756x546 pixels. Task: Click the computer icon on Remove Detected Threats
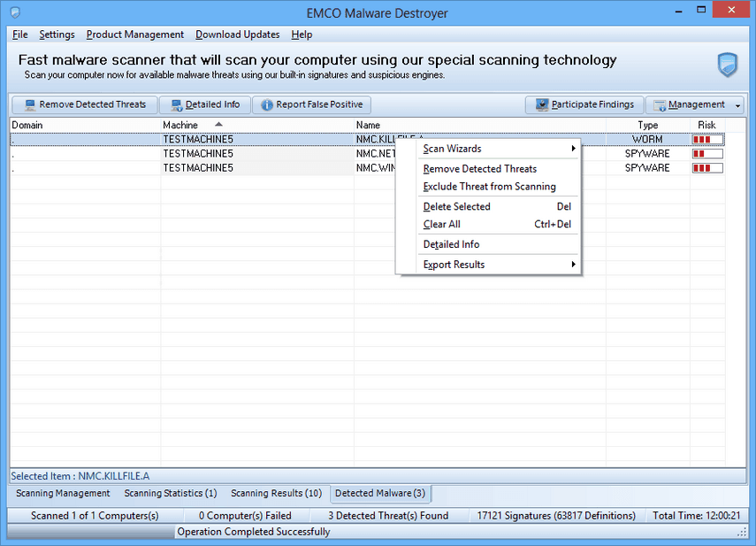pos(30,104)
